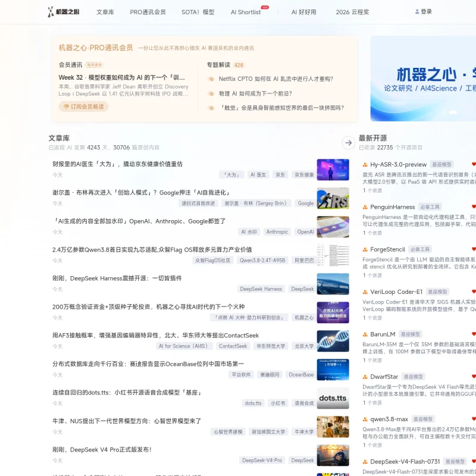Click bullet icon beside Netflix CPTO topic

(211, 79)
